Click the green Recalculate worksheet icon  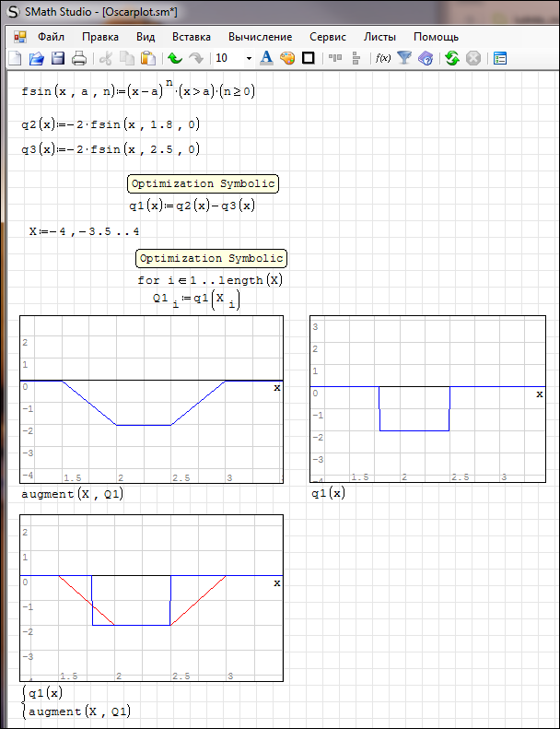coord(451,58)
